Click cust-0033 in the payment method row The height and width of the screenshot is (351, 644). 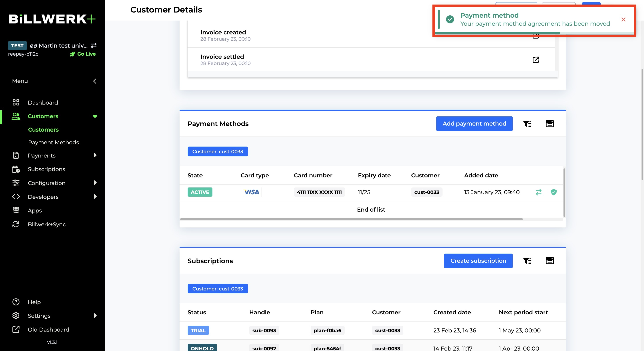point(426,192)
